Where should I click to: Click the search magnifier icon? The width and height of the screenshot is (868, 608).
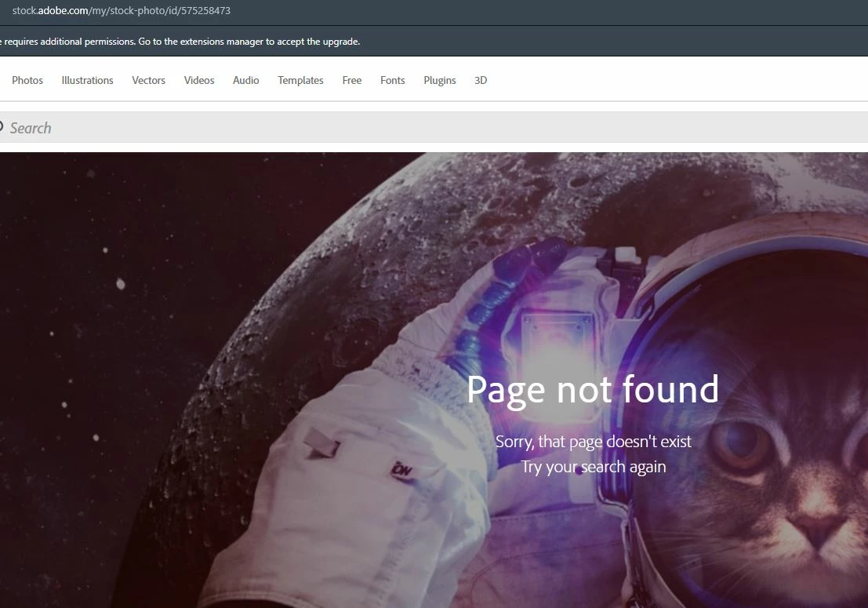tap(1, 127)
